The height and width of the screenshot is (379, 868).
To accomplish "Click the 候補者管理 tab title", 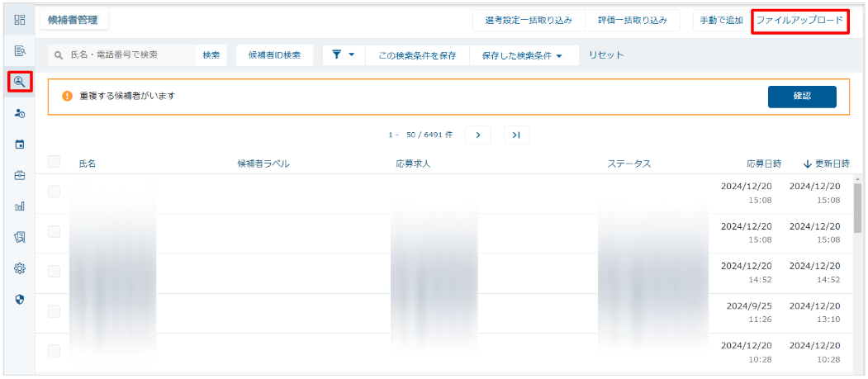I will 74,20.
